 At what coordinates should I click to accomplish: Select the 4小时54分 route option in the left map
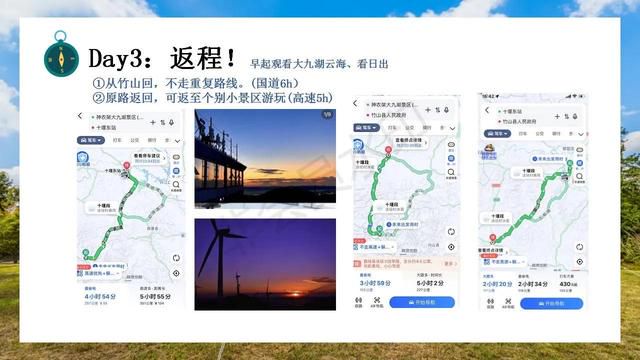point(100,296)
